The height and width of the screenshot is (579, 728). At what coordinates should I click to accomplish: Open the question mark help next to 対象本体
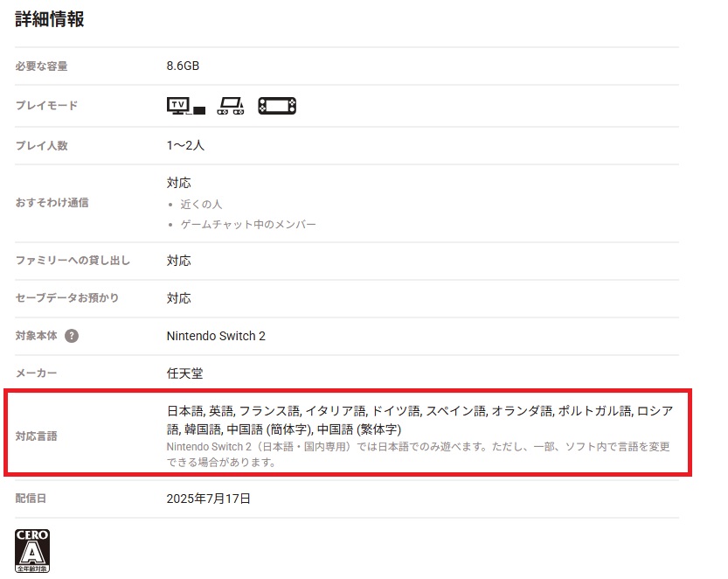tap(72, 336)
